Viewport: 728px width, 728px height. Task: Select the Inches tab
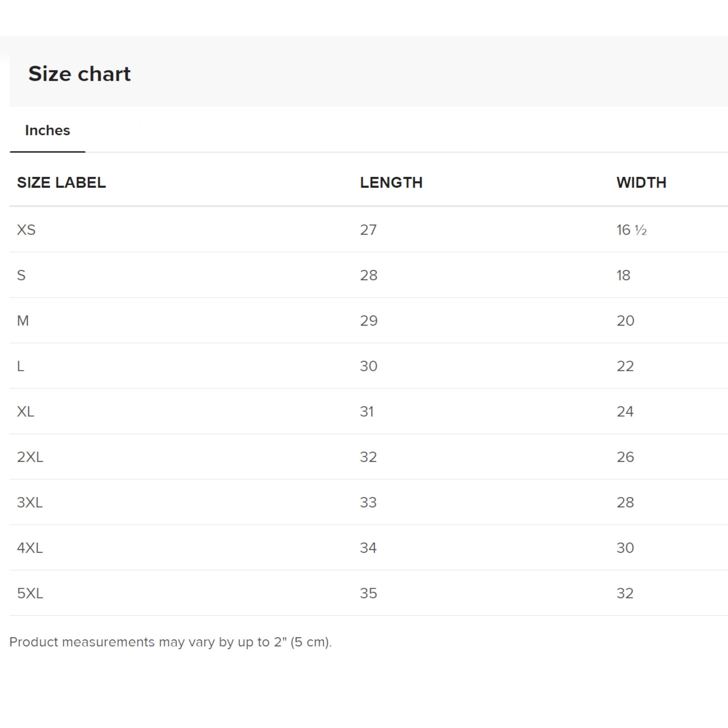[48, 131]
